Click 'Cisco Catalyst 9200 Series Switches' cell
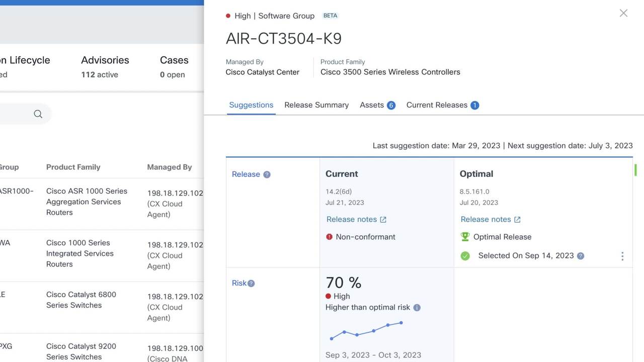The width and height of the screenshot is (644, 362). [x=81, y=351]
